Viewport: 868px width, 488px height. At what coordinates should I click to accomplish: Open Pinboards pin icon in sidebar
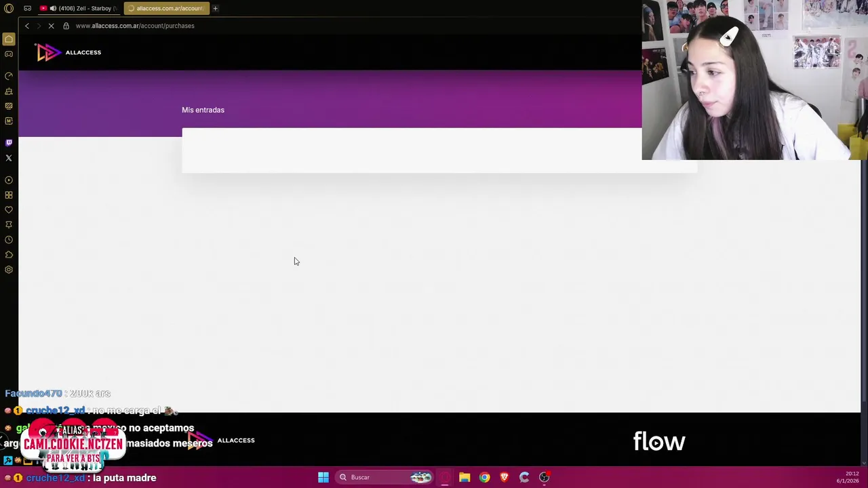(9, 225)
